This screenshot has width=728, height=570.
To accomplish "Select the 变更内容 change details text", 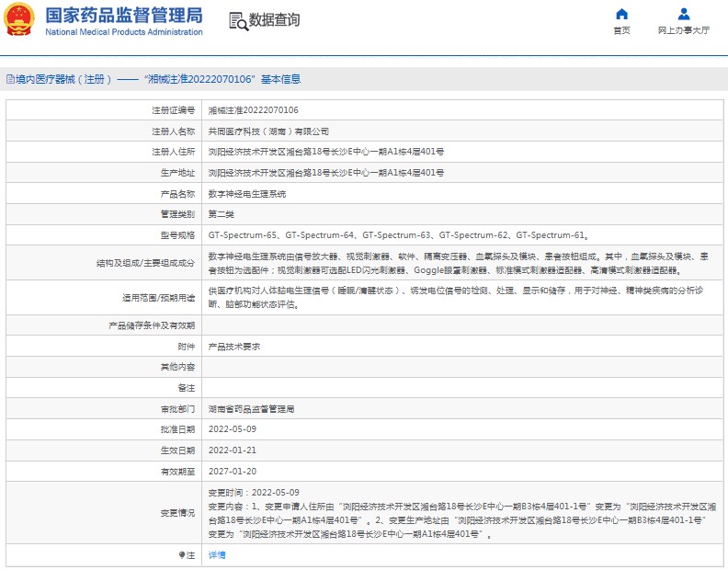I will [x=462, y=520].
